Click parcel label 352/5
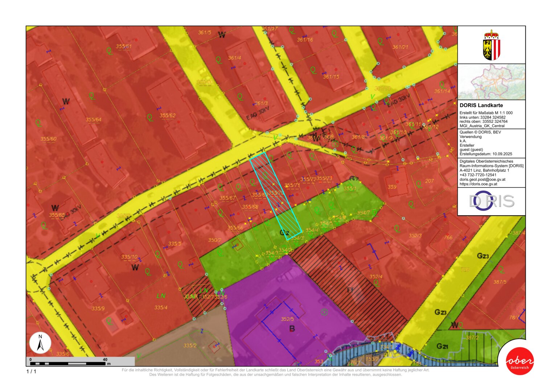 click(287, 319)
